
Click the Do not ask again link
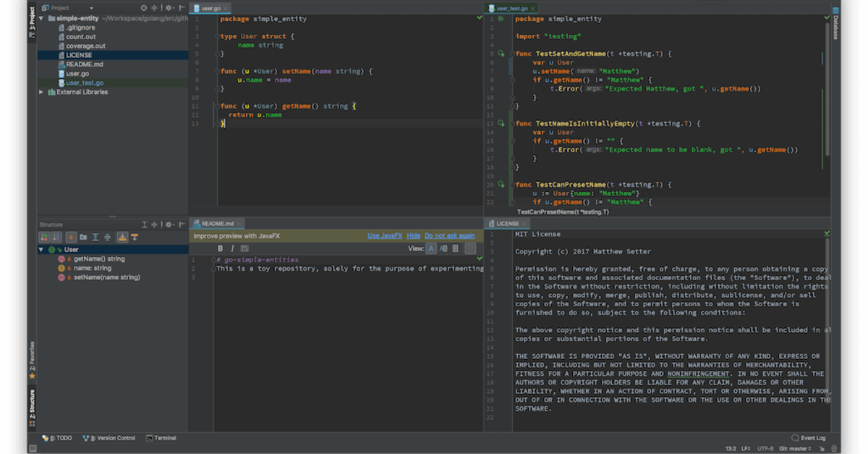(448, 235)
